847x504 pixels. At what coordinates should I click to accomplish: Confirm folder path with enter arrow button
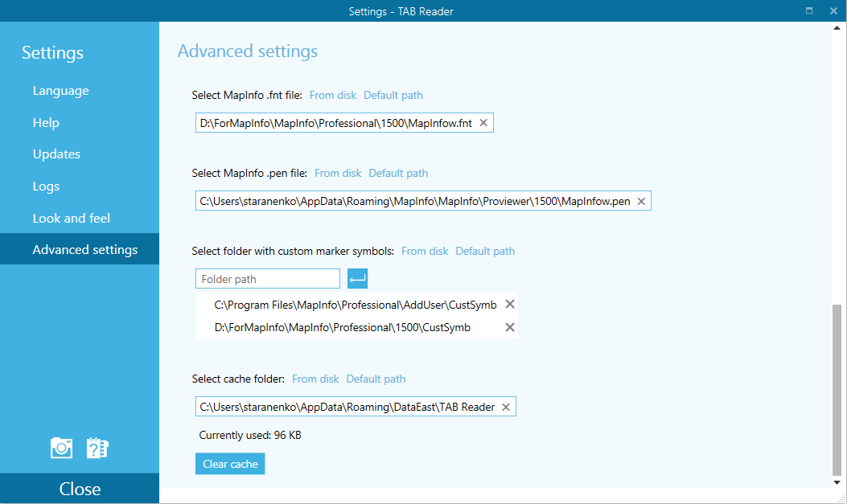tap(358, 279)
